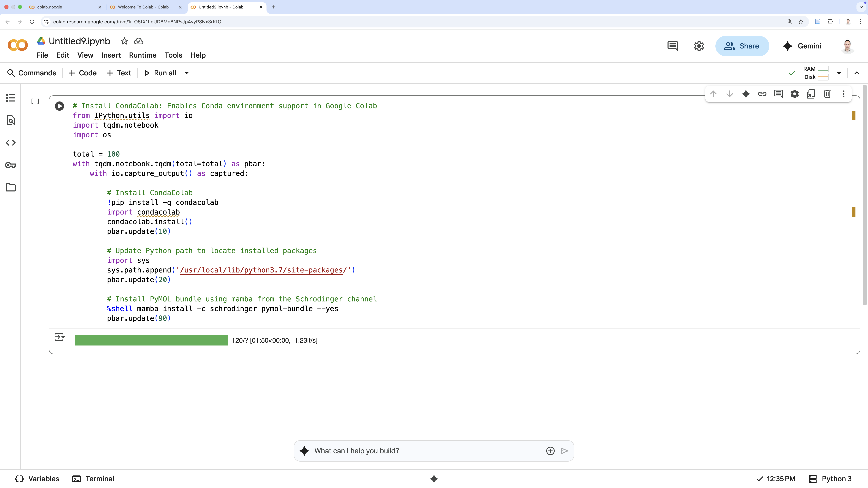Open the RAM and Disk resources dropdown
Screen dimensions: 868x488
839,73
